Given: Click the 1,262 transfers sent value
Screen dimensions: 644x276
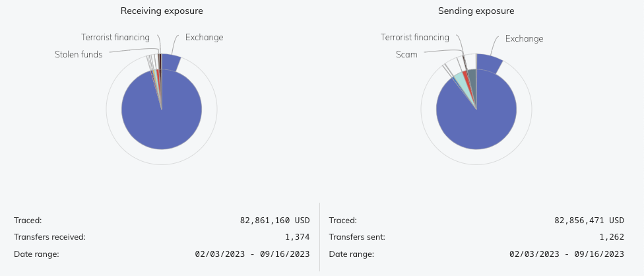Looking at the screenshot, I should coord(611,237).
